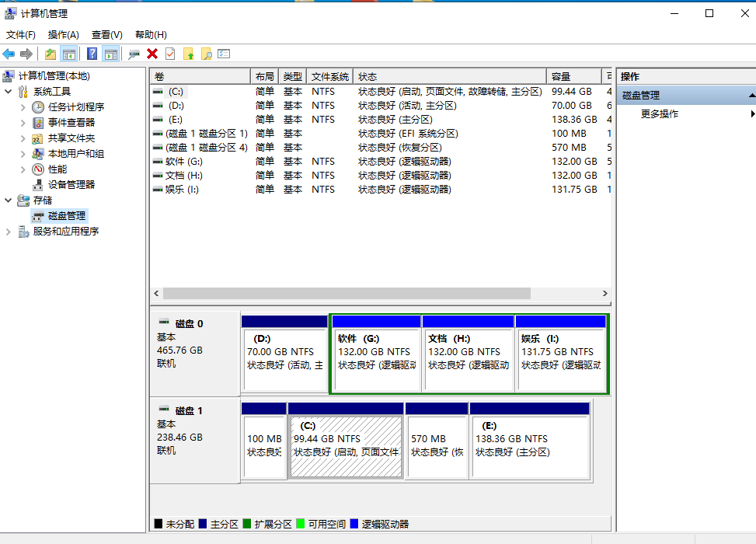Click the Properties checkmark page icon in toolbar
The height and width of the screenshot is (544, 756).
tap(170, 54)
